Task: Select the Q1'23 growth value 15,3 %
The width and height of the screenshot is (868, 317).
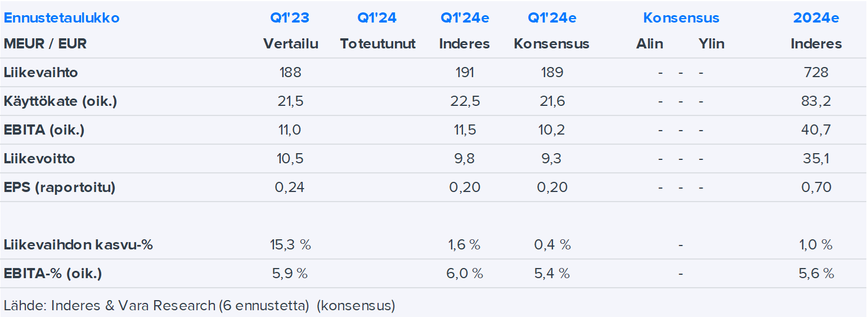Action: point(290,245)
